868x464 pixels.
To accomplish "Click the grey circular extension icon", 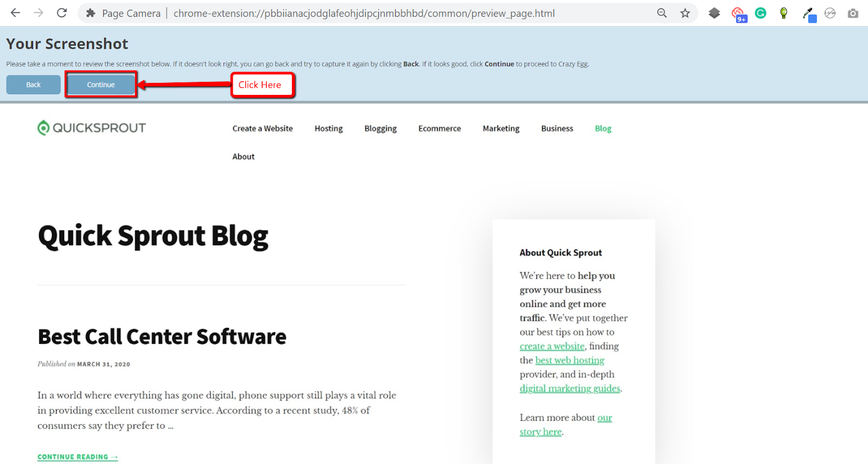I will coord(830,13).
